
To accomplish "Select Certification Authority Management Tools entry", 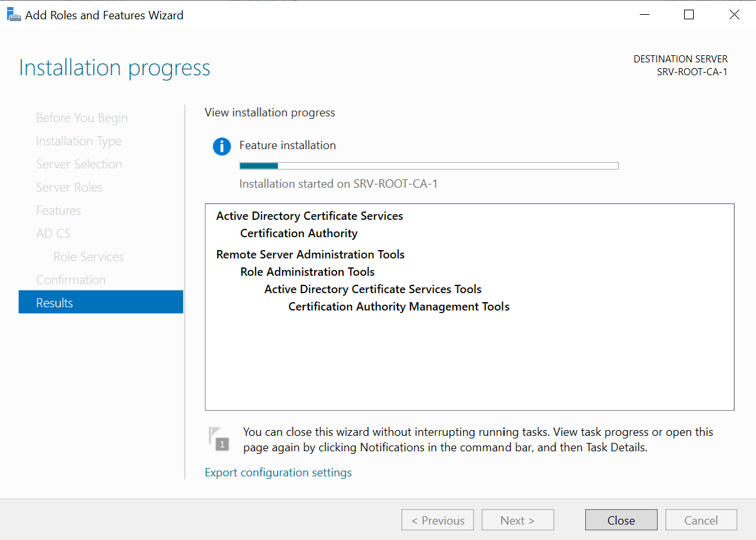I will [x=398, y=306].
